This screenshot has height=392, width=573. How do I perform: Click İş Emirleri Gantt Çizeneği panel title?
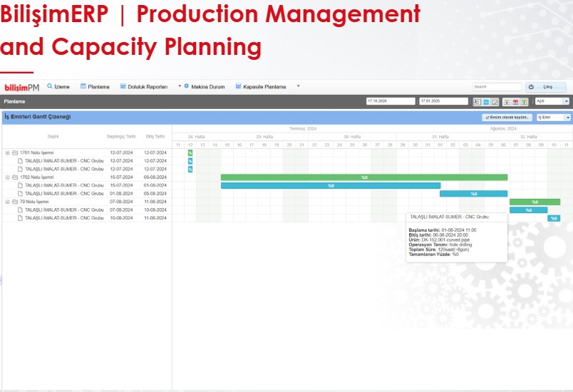pos(38,117)
